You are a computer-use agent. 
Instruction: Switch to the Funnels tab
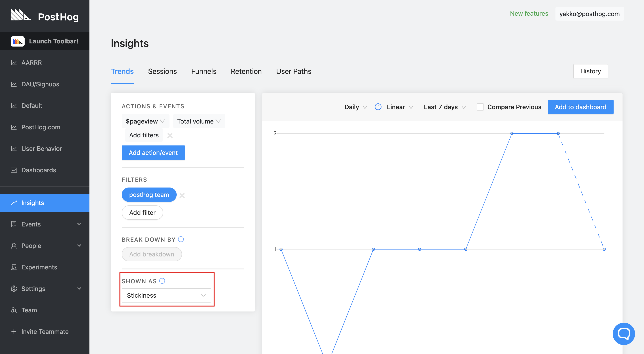[x=203, y=71]
